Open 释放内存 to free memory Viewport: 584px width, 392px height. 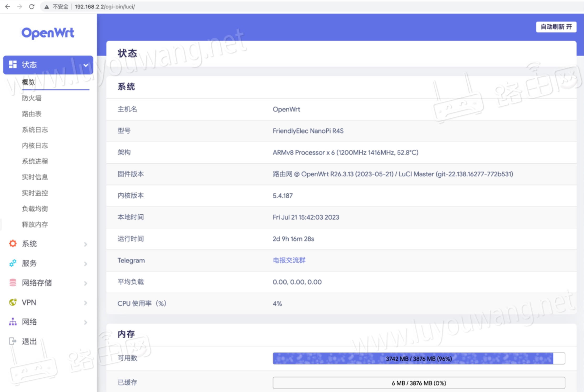coord(35,224)
